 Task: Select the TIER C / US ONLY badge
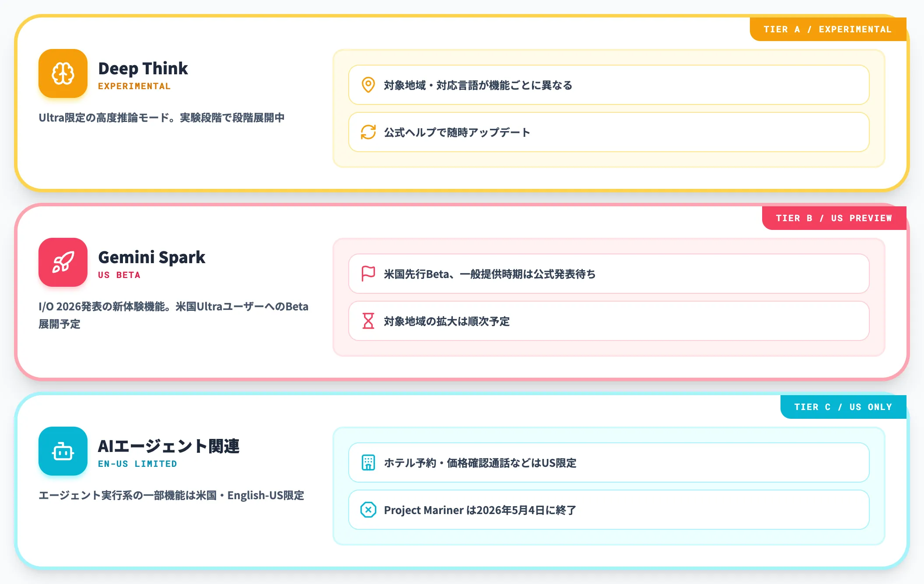coord(843,407)
